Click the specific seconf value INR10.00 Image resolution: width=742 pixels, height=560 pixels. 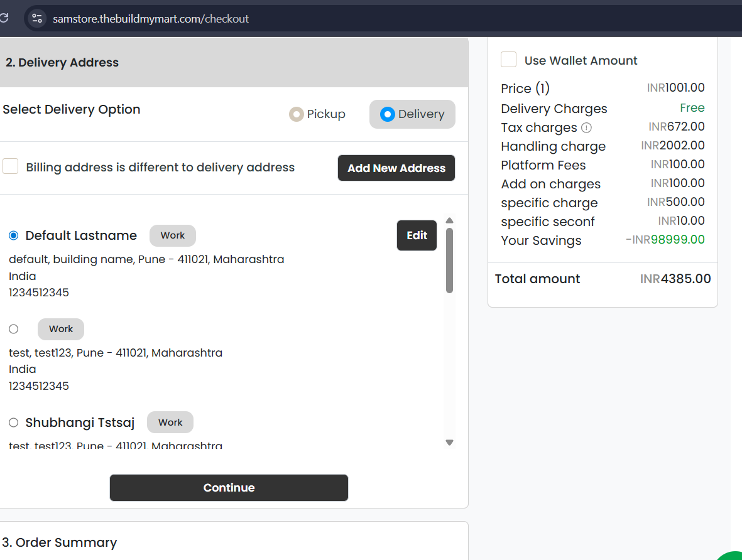pyautogui.click(x=682, y=221)
